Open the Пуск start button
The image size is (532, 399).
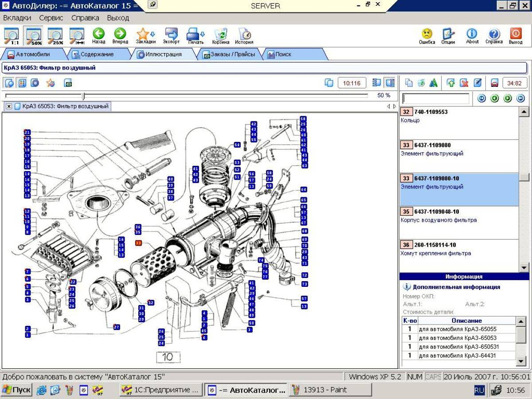tap(16, 390)
